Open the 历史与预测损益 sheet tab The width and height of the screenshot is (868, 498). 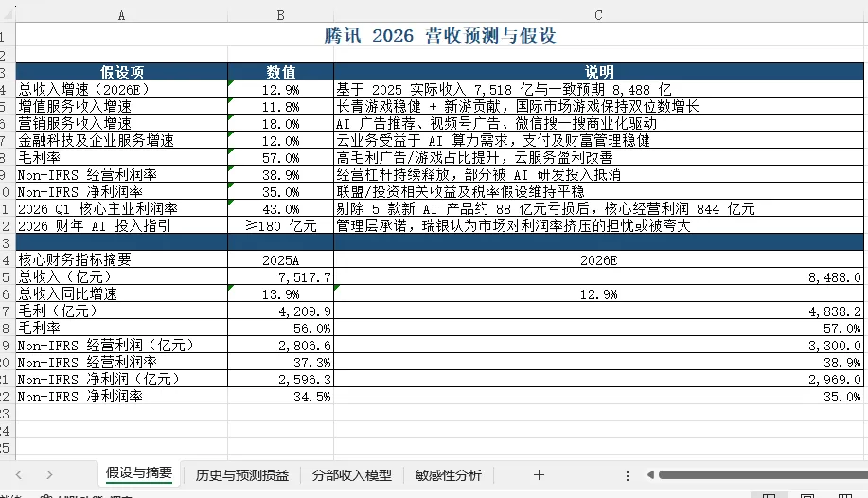click(x=242, y=475)
